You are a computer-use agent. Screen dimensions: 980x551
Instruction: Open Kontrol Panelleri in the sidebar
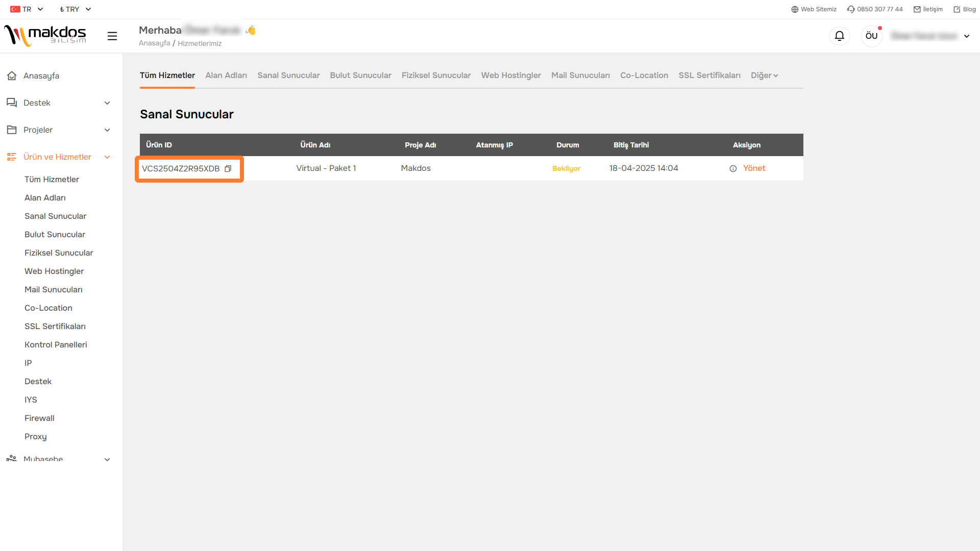point(56,345)
